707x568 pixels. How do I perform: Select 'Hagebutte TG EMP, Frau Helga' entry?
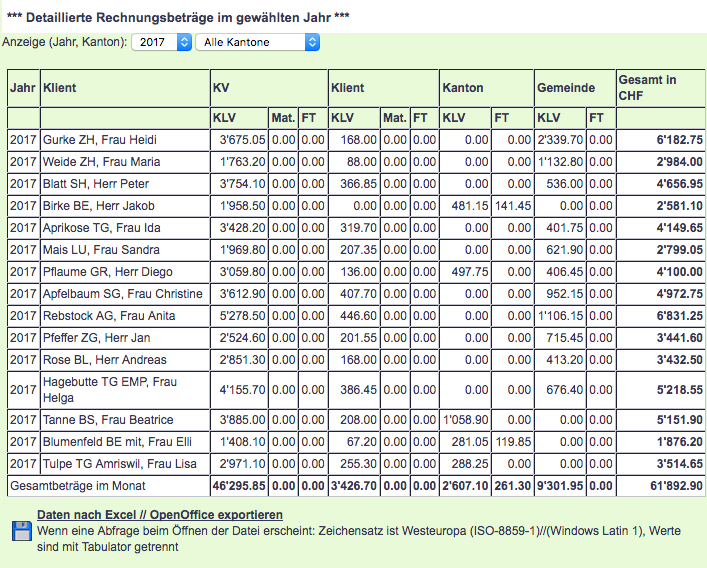tap(109, 389)
